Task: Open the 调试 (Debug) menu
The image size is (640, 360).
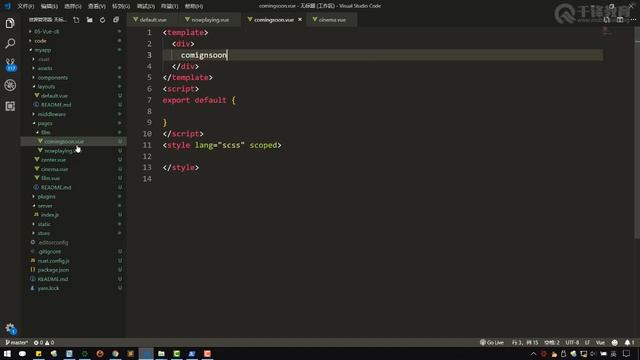Action: [145, 6]
